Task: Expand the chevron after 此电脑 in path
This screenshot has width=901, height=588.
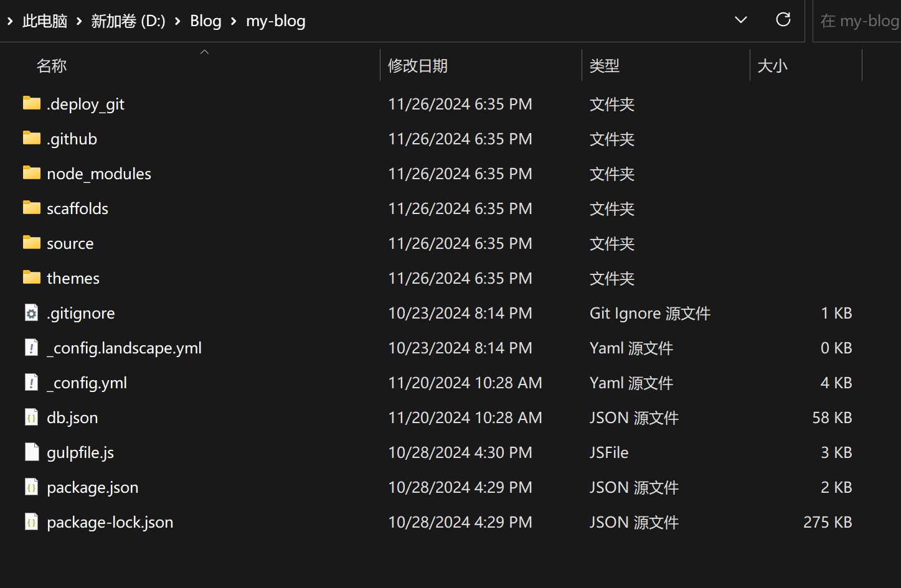Action: 79,21
